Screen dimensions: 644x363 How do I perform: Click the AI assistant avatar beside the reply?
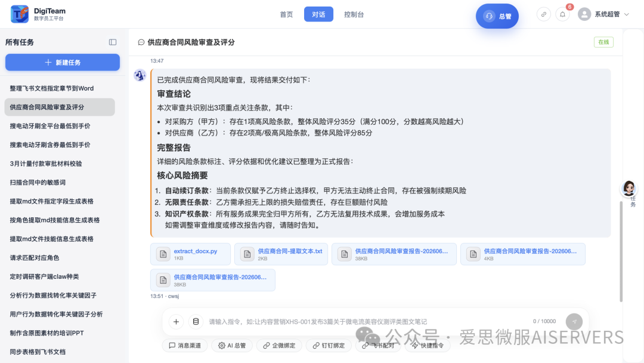click(x=140, y=75)
